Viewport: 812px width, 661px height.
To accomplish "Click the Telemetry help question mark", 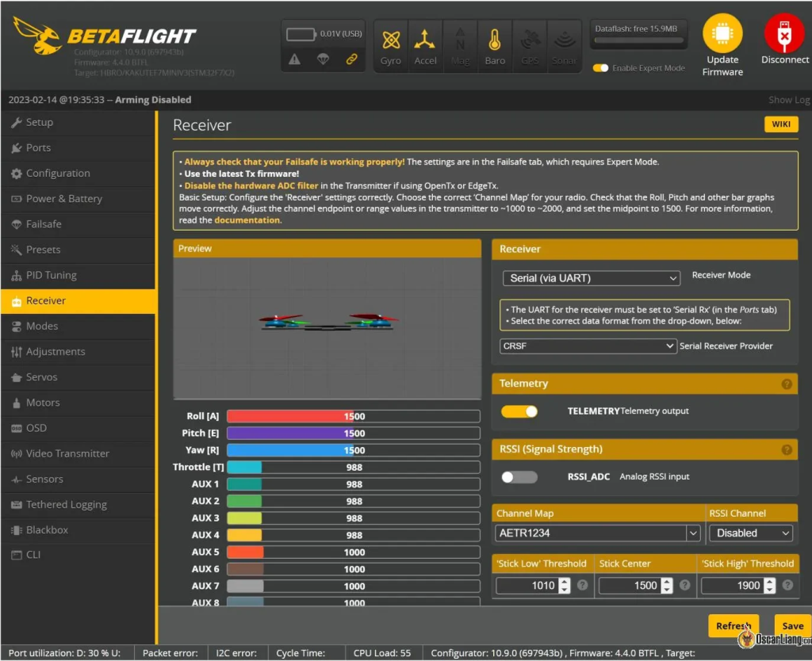I will click(x=787, y=384).
